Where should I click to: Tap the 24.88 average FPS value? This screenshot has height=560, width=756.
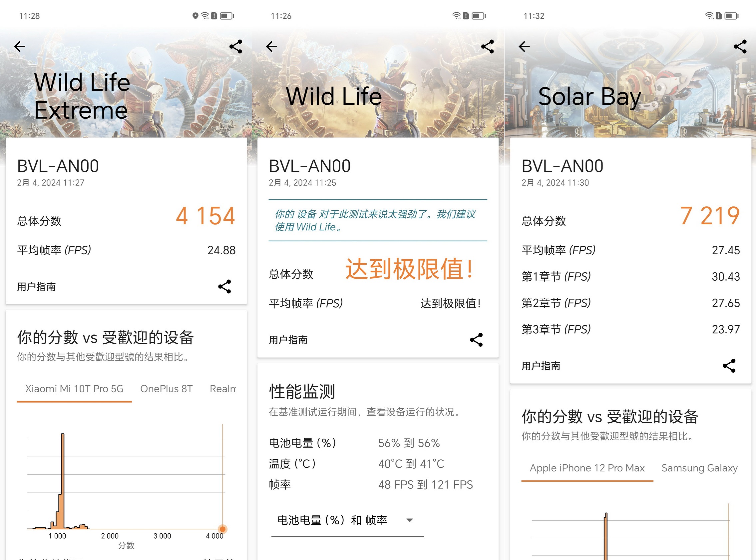pyautogui.click(x=221, y=250)
